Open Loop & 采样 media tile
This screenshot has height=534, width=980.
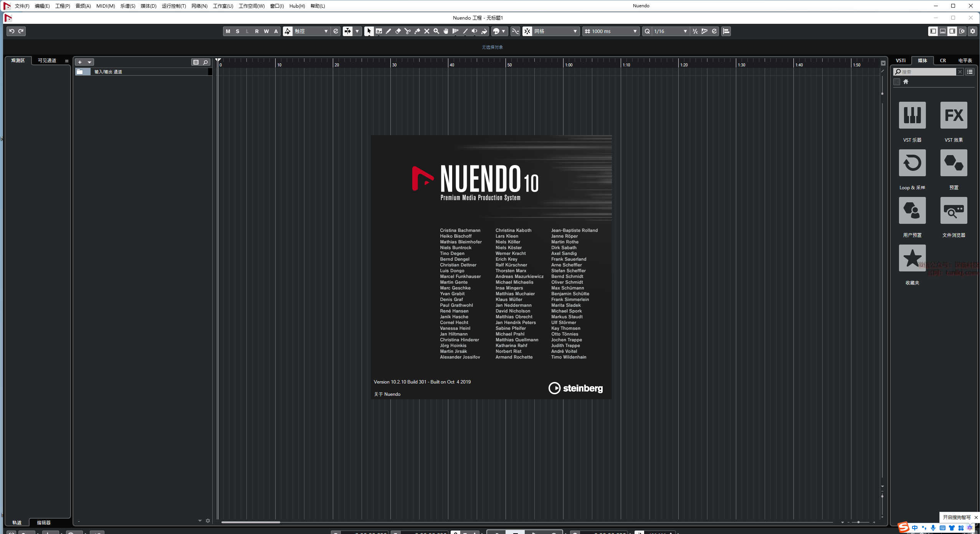tap(912, 163)
